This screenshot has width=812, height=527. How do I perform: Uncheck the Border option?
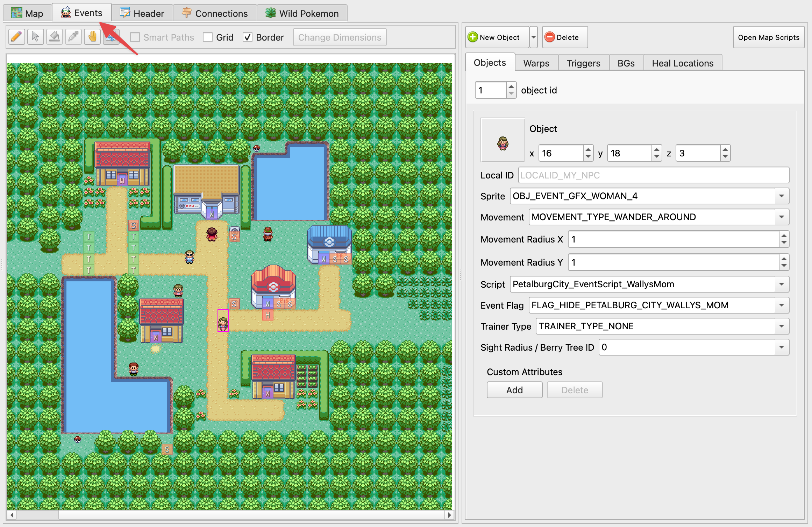click(248, 37)
